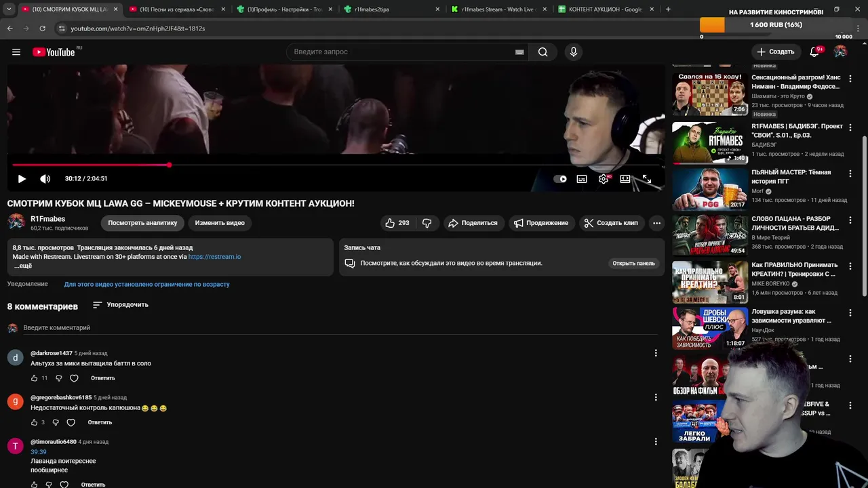Image resolution: width=868 pixels, height=488 pixels.
Task: Enter fullscreen mode
Action: (x=647, y=179)
